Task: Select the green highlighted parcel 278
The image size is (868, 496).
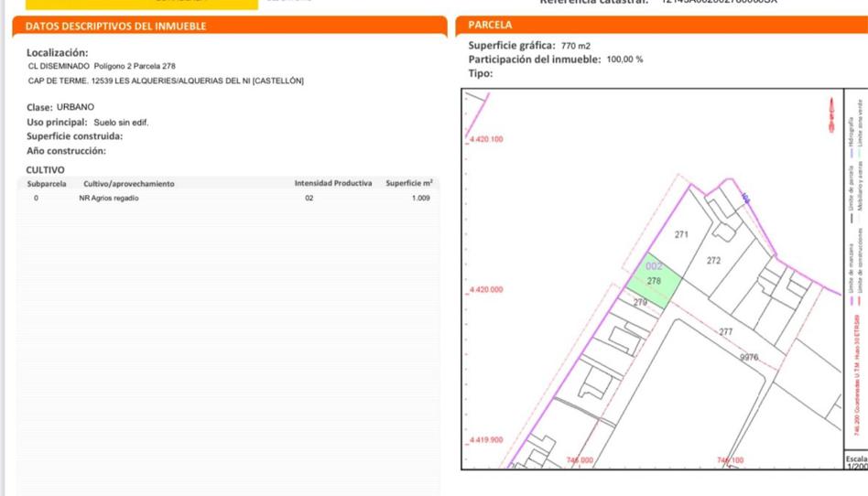Action: tap(654, 279)
